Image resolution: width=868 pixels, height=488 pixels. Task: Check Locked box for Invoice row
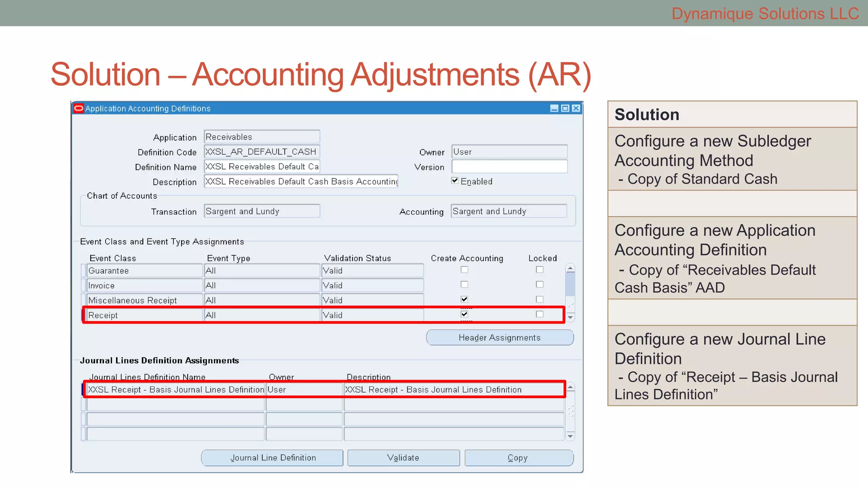click(540, 285)
